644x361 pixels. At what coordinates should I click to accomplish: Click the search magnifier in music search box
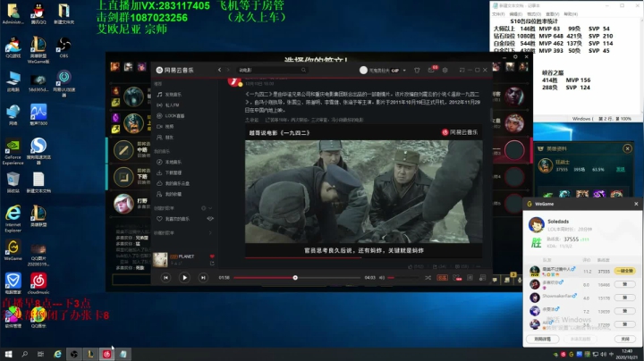point(303,71)
